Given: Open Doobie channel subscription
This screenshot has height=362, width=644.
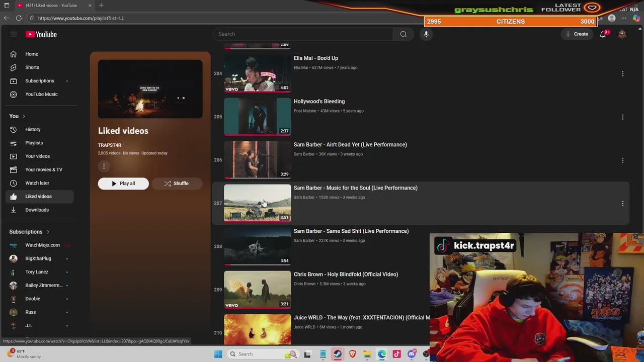Looking at the screenshot, I should click(x=40, y=299).
